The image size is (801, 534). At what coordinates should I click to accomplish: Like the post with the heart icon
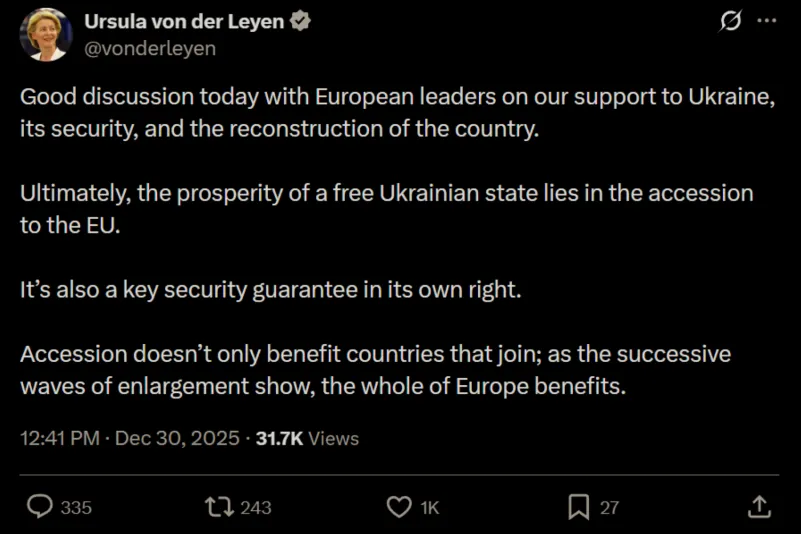tap(399, 507)
